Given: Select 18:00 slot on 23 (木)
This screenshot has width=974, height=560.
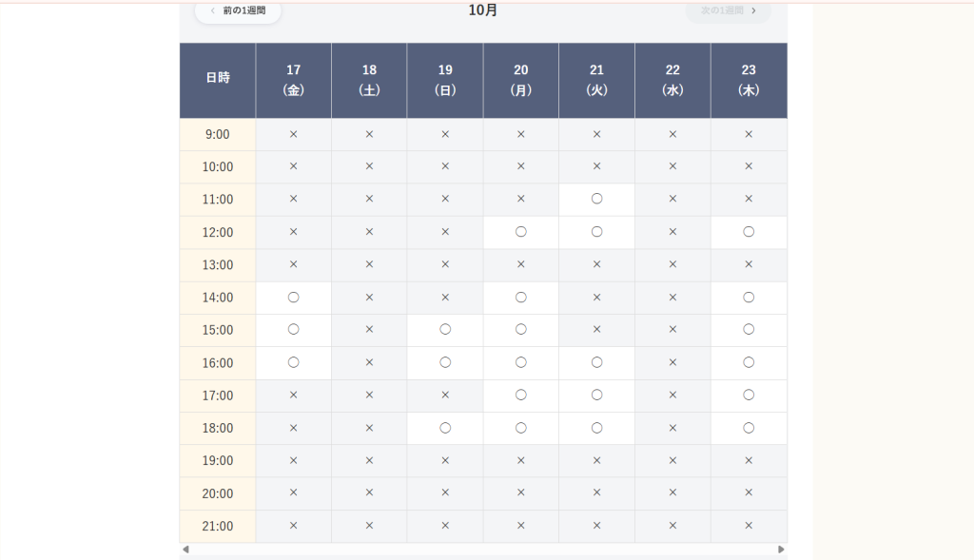Looking at the screenshot, I should pyautogui.click(x=749, y=428).
